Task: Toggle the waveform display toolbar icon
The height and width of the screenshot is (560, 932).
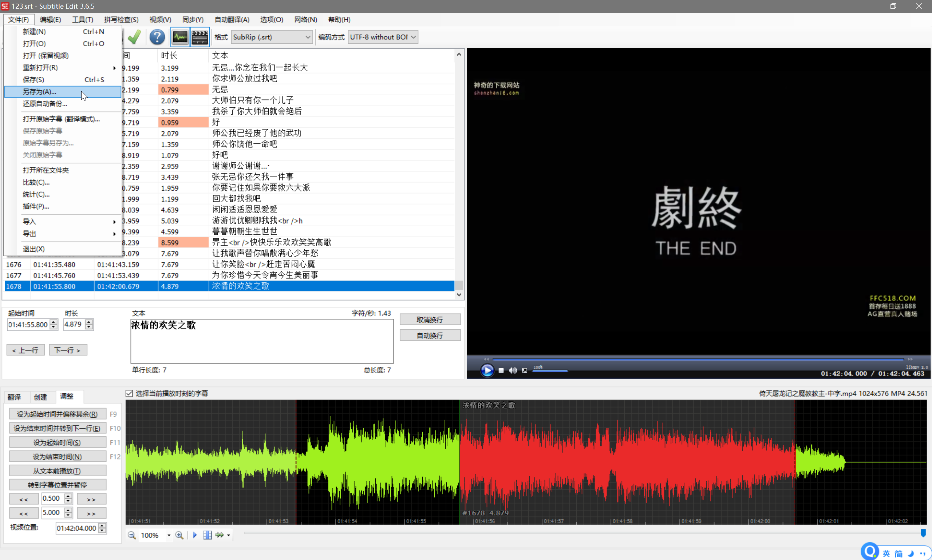Action: [x=180, y=37]
